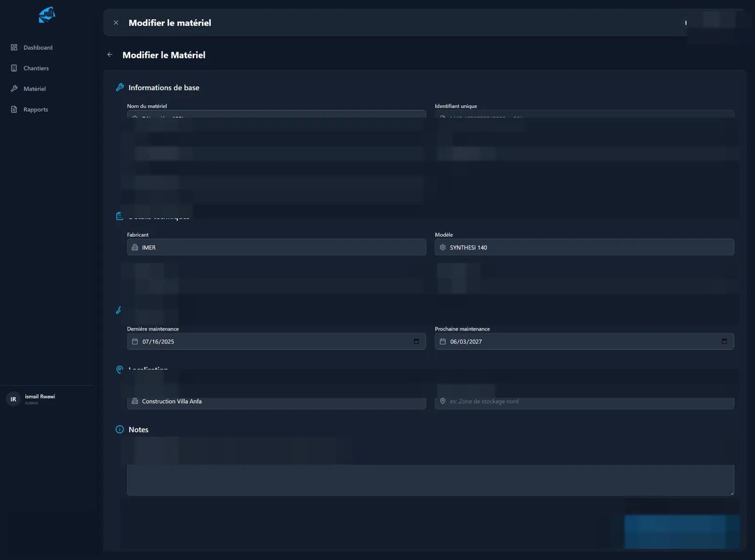Click the Prochaine maintenance date field
Screen dimensions: 755x560
coord(584,342)
